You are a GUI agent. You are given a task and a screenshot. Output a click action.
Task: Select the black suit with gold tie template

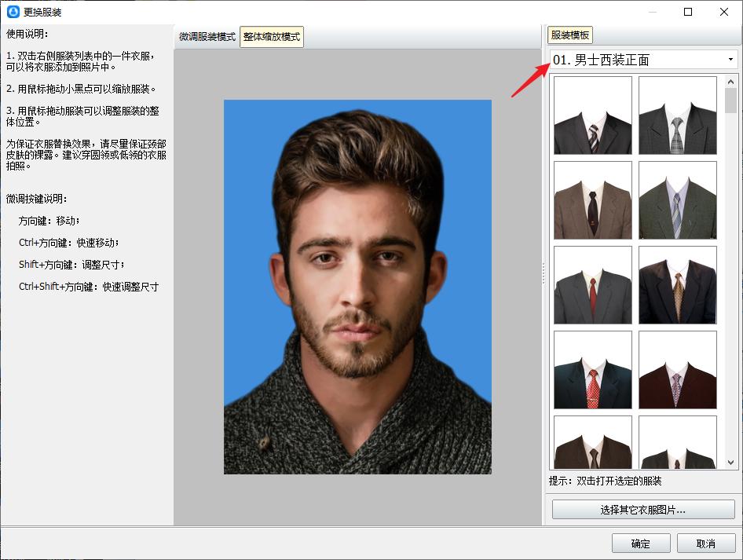coord(677,285)
